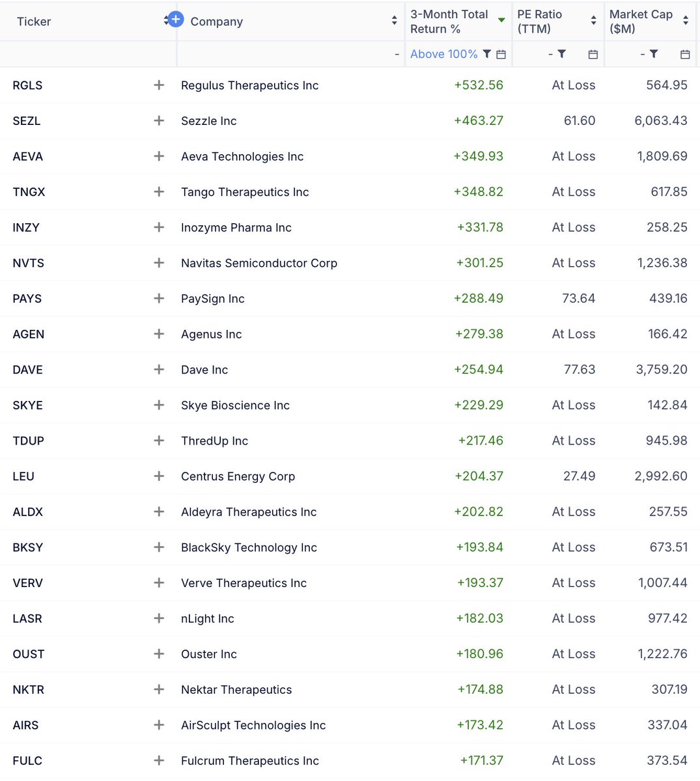
Task: Click the Company filter dash field
Action: 290,54
